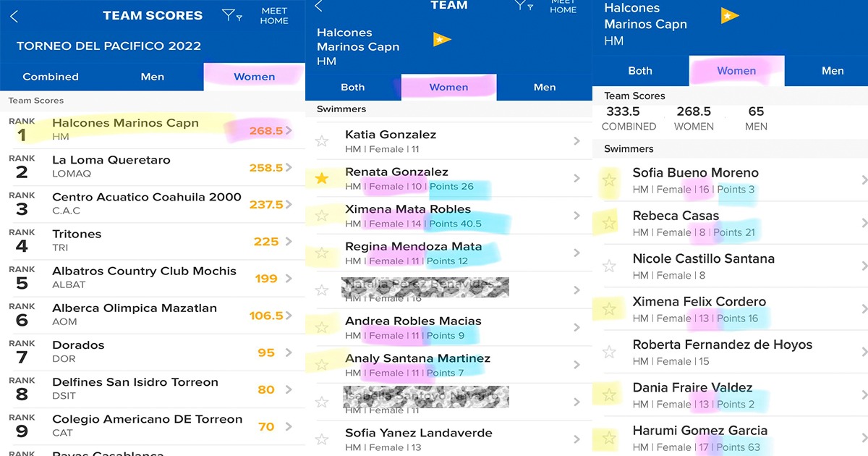Screen dimensions: 868x456
Task: Go back using arrow on the TEAM screen
Action: tap(318, 7)
